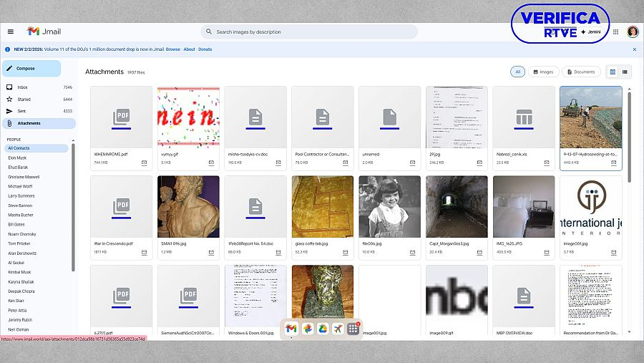Show only Documents attachments
Image resolution: width=644 pixels, height=363 pixels.
click(x=581, y=72)
